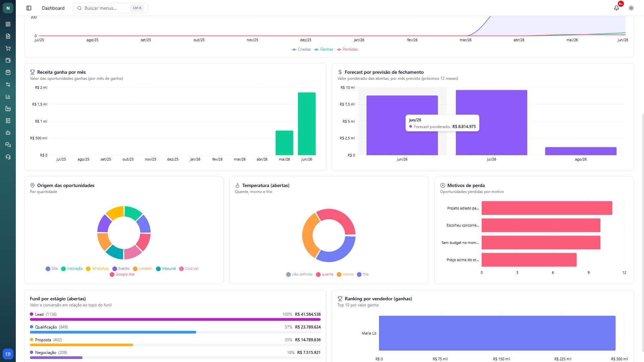Open the shopping bag icon in the sidebar
This screenshot has width=644, height=362.
(x=8, y=72)
